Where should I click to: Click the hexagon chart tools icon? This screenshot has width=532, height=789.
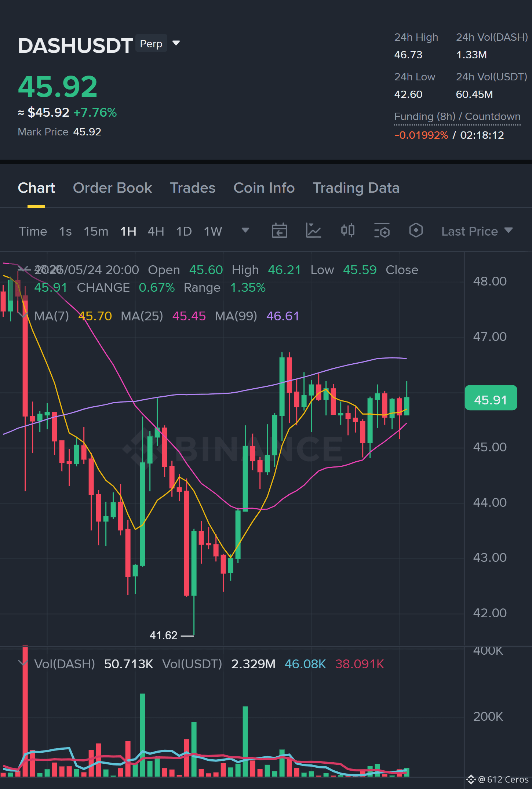pyautogui.click(x=416, y=231)
